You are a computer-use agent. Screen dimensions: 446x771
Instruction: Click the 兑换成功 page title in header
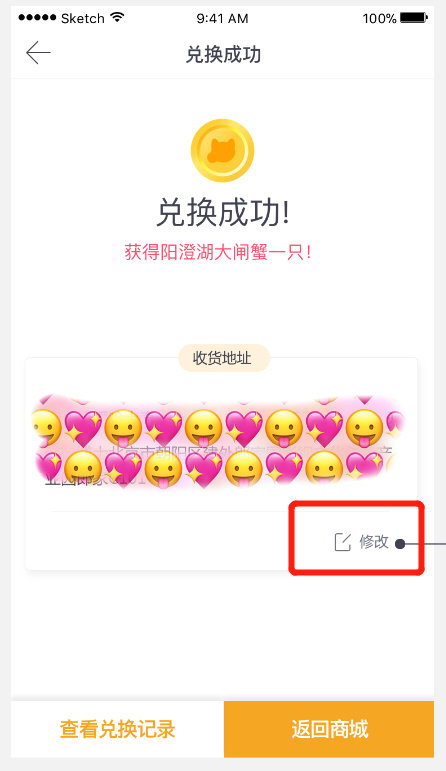(223, 54)
